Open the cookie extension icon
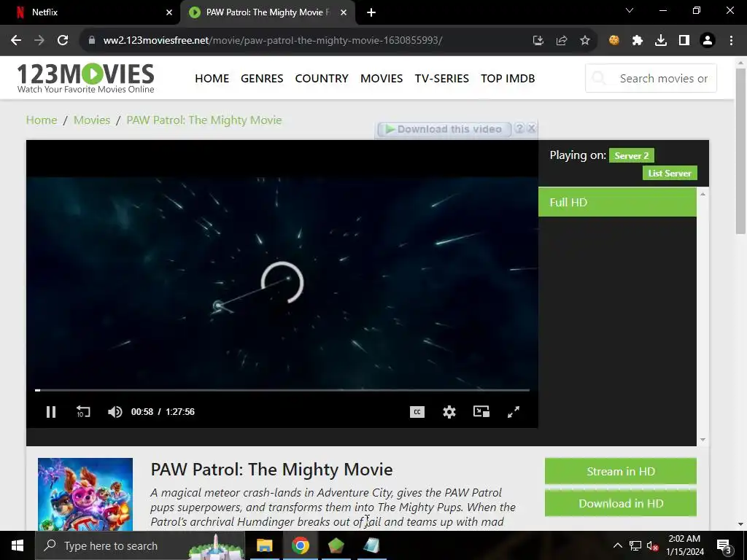The image size is (747, 560). [614, 41]
